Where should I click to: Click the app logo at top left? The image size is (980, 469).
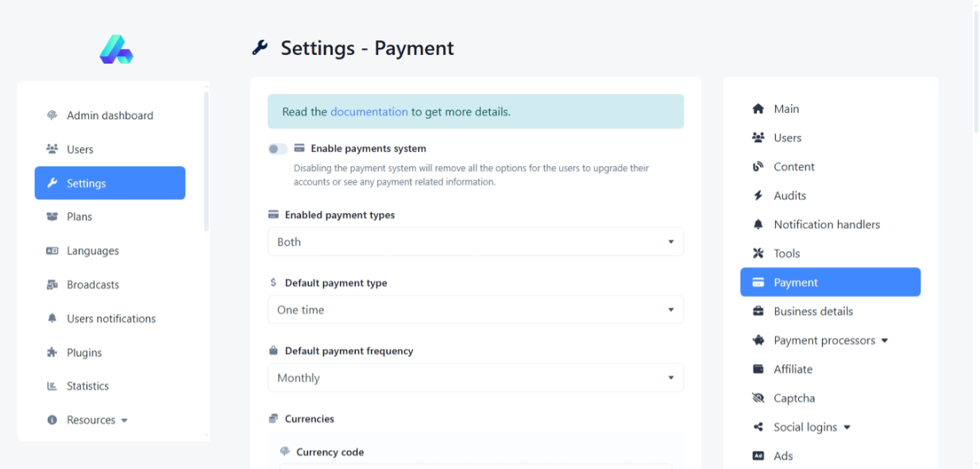(x=117, y=49)
